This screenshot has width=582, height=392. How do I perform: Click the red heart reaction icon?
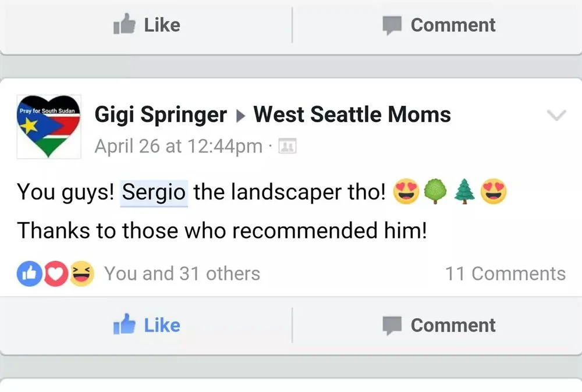(55, 273)
